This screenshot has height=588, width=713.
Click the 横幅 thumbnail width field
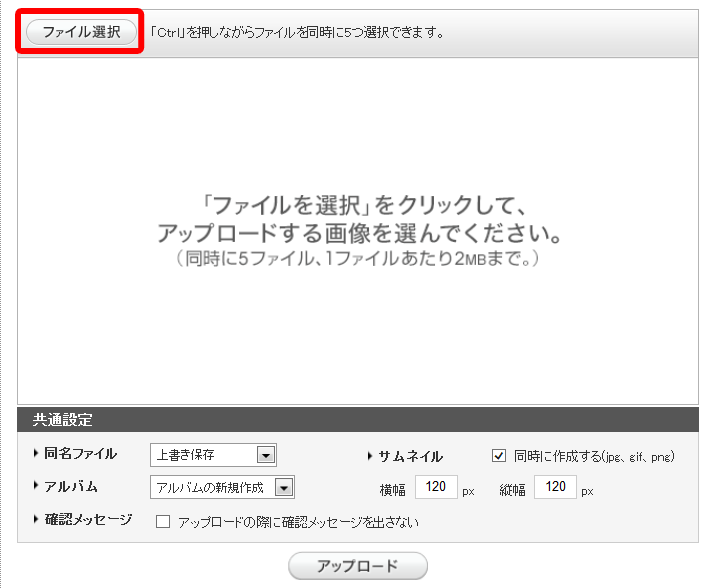pos(436,488)
